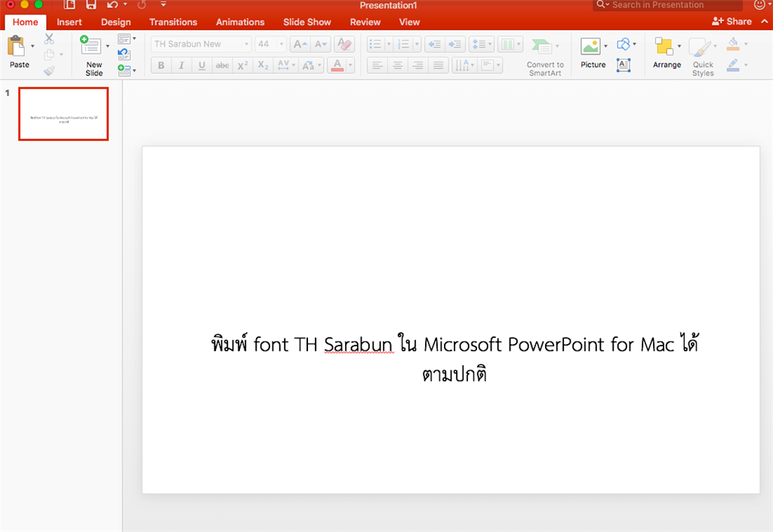Toggle Strikethrough formatting
This screenshot has width=773, height=532.
[223, 65]
